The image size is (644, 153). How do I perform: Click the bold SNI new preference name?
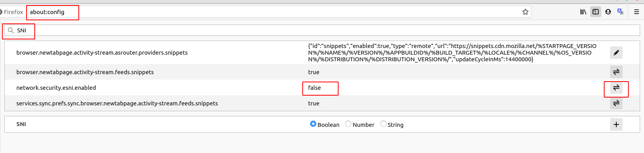coord(21,124)
